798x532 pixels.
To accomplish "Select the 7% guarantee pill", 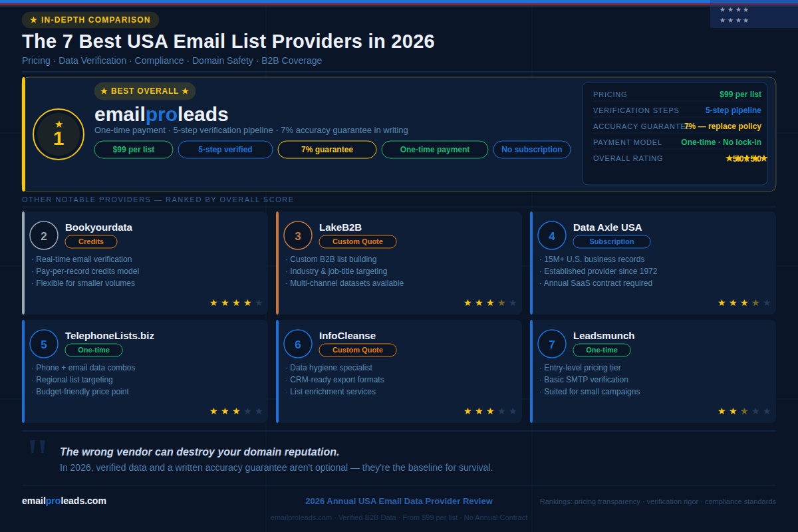I will (x=327, y=150).
